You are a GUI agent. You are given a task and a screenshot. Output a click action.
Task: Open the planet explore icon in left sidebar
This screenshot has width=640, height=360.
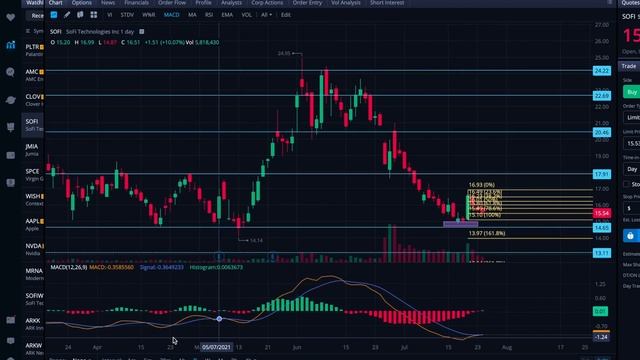pos(11,100)
